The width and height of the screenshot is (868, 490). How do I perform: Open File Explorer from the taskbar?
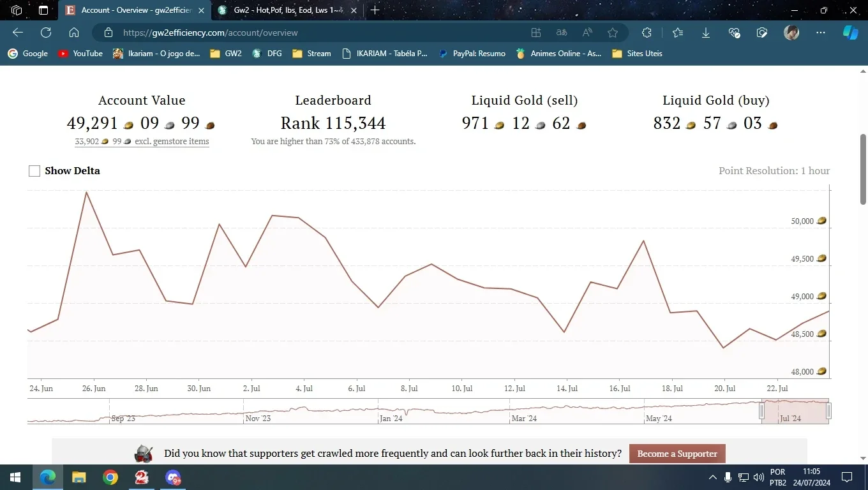tap(79, 477)
